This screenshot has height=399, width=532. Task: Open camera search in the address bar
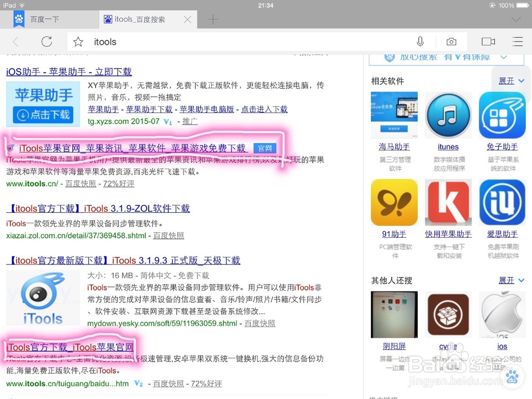click(451, 41)
